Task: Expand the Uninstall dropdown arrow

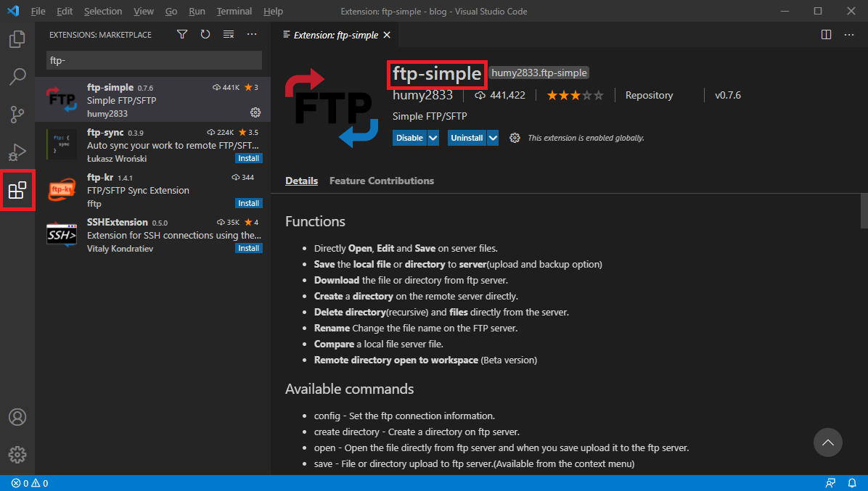Action: tap(493, 137)
